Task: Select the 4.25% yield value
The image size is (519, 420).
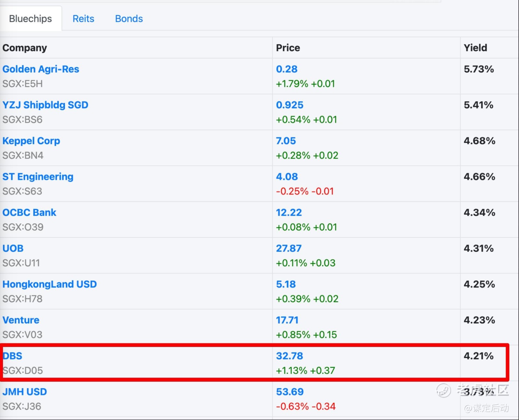Action: click(479, 284)
